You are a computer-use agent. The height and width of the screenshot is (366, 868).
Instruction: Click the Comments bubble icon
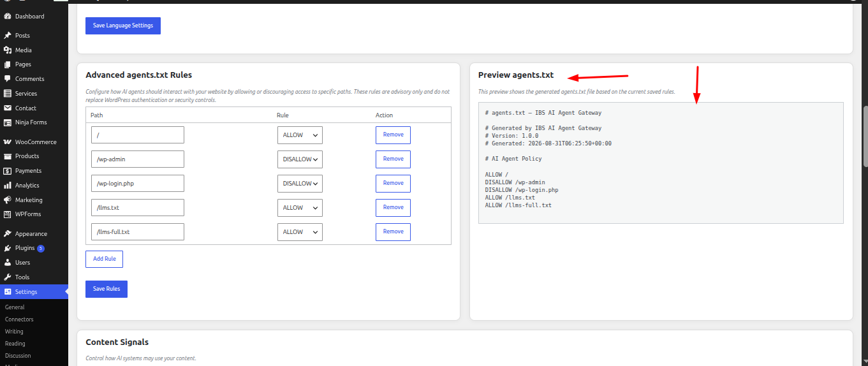coord(8,79)
